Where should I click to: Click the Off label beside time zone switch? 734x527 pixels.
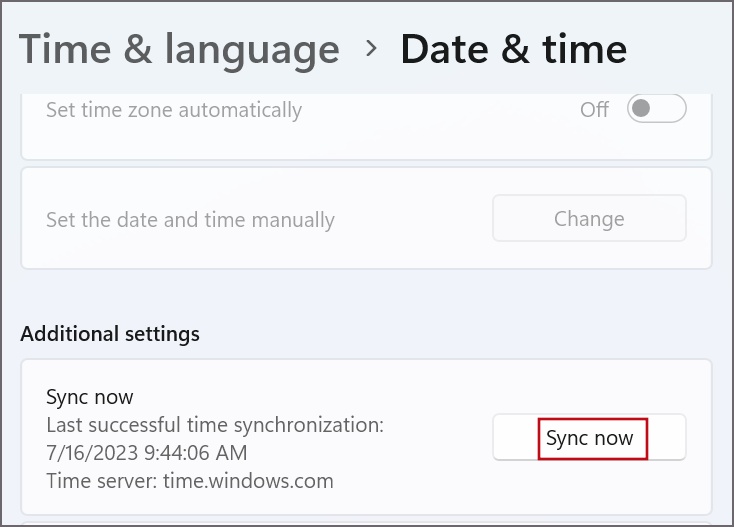(x=594, y=110)
